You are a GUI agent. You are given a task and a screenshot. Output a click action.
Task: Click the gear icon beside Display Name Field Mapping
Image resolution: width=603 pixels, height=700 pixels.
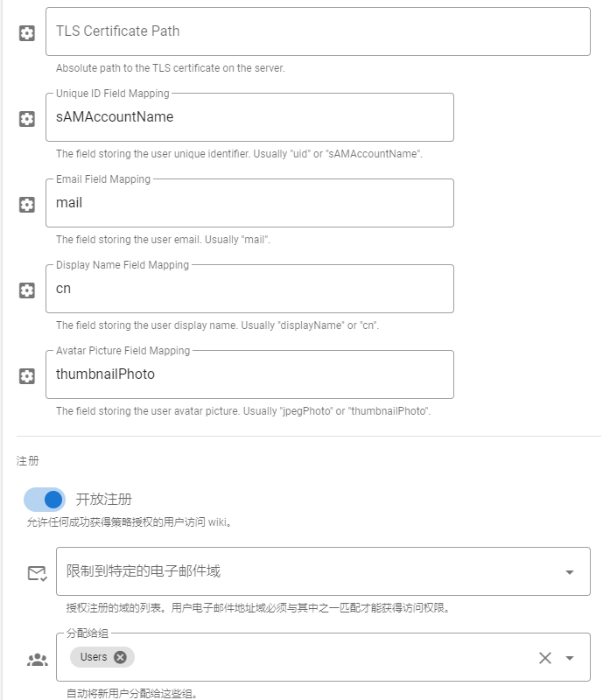coord(27,290)
